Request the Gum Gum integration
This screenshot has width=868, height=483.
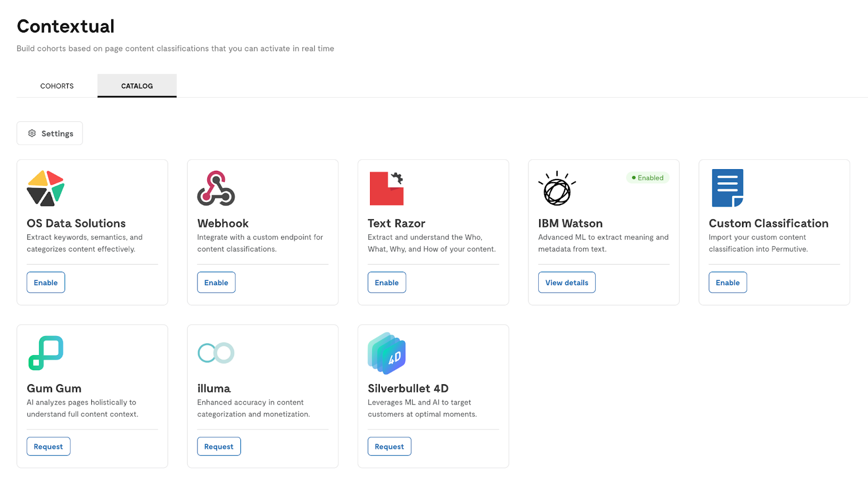(x=48, y=447)
